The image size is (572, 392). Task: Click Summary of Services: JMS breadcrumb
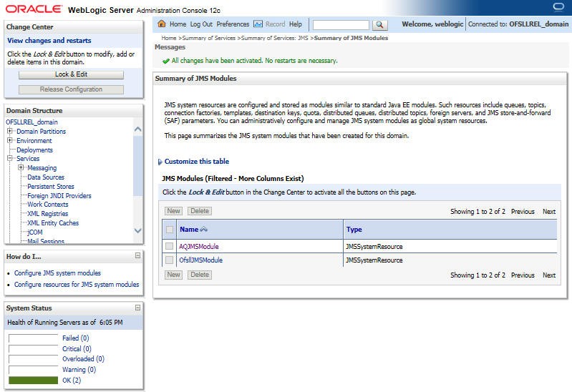point(274,38)
